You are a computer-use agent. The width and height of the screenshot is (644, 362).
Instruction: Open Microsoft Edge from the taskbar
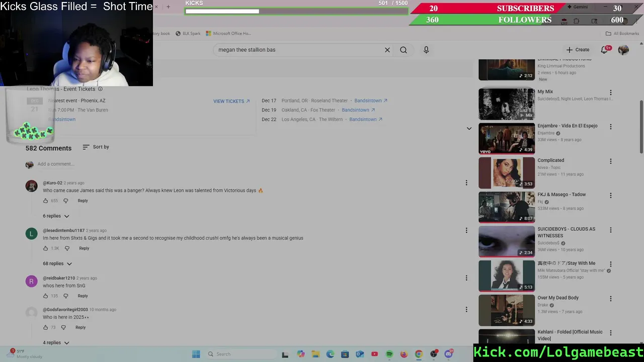point(330,354)
